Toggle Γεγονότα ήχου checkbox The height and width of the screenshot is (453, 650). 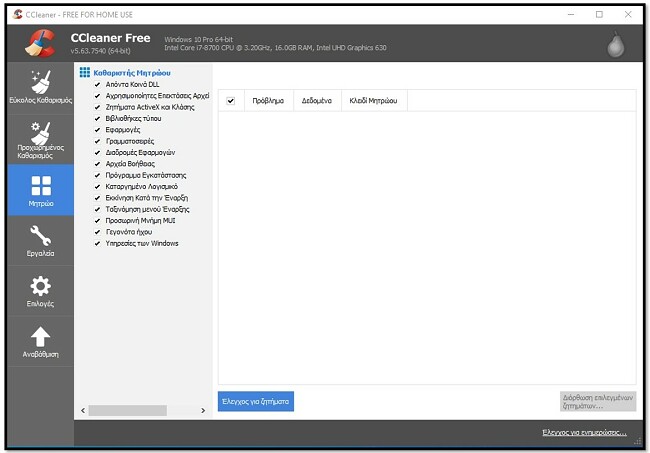pyautogui.click(x=97, y=232)
